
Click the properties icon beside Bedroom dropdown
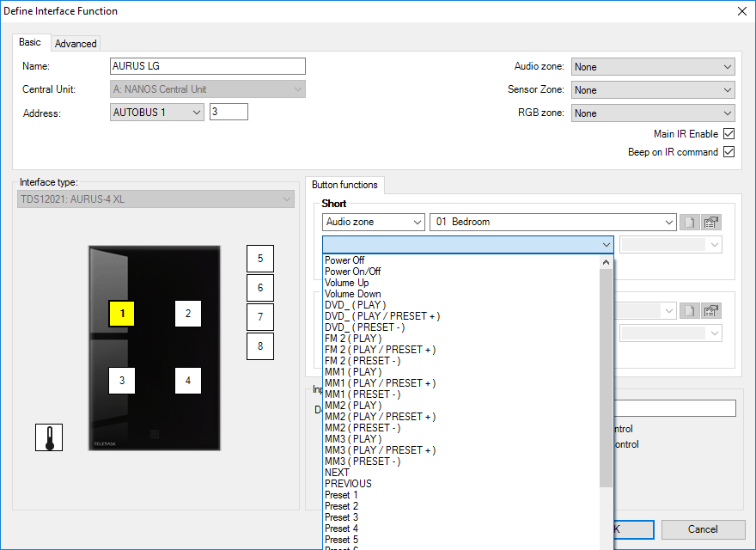[x=711, y=222]
